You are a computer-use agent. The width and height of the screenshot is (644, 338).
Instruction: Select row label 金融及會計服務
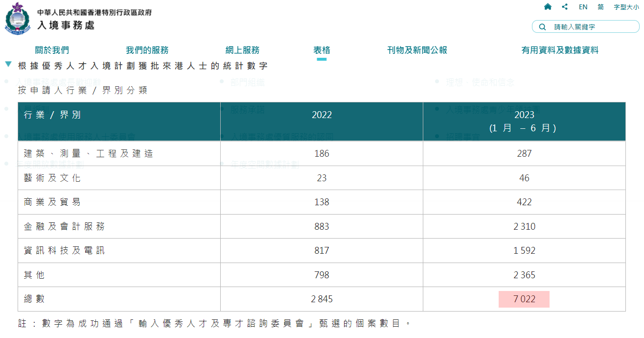click(65, 226)
